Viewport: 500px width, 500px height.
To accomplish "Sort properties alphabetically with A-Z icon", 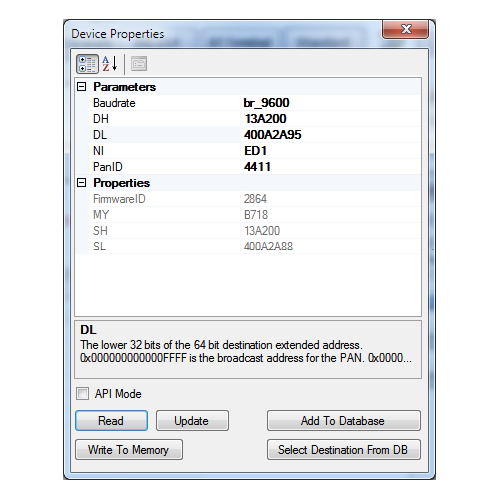I will pyautogui.click(x=110, y=64).
